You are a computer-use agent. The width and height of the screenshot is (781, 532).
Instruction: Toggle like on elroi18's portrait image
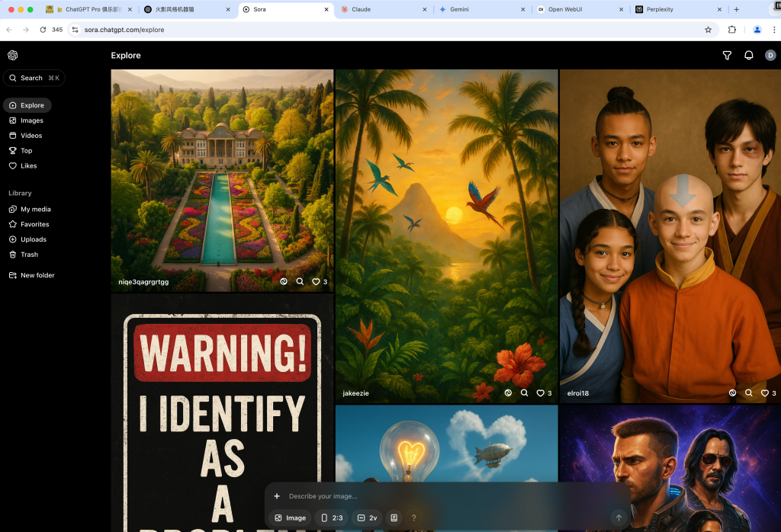(x=765, y=393)
